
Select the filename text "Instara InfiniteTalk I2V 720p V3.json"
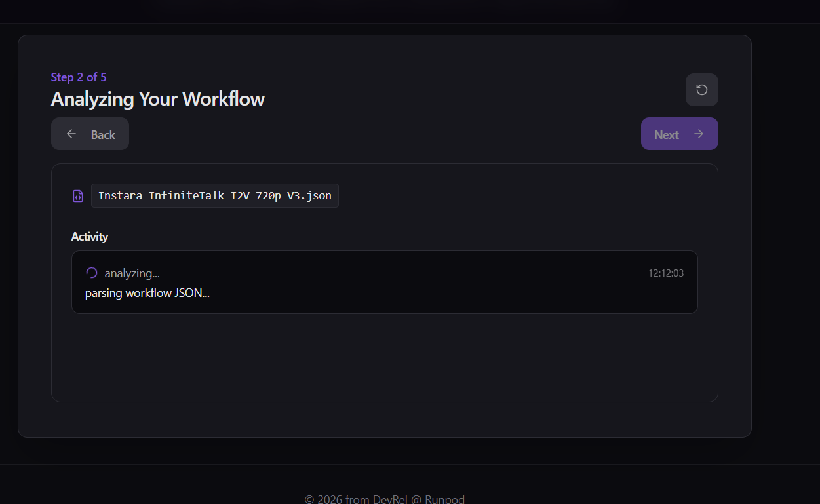215,195
